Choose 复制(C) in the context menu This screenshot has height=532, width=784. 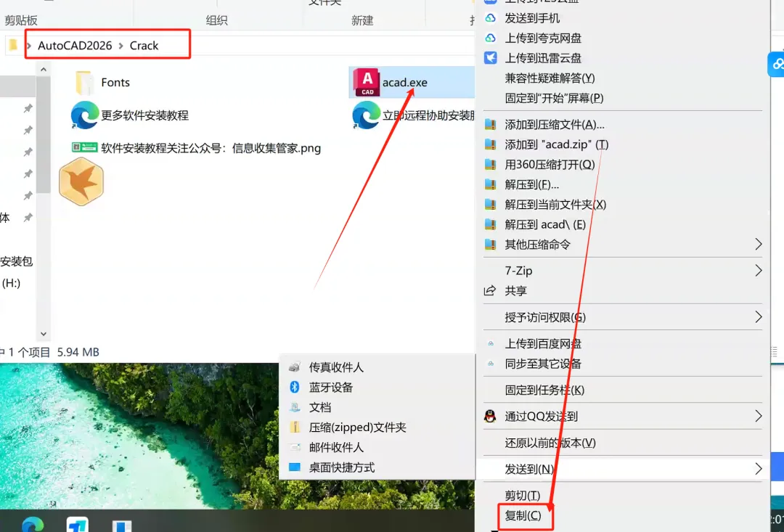click(x=523, y=515)
